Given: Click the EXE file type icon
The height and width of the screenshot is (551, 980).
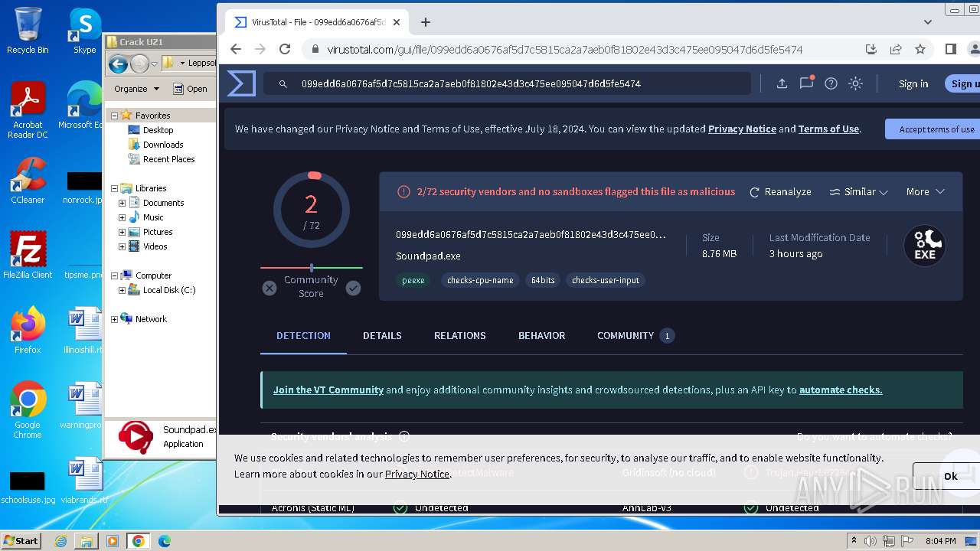Looking at the screenshot, I should coord(925,246).
